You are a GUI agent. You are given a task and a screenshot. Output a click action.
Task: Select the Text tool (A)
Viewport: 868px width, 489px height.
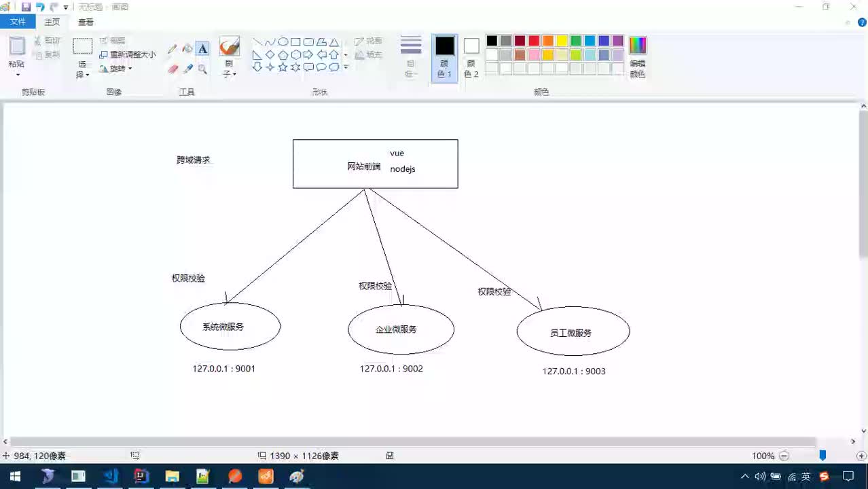point(202,49)
